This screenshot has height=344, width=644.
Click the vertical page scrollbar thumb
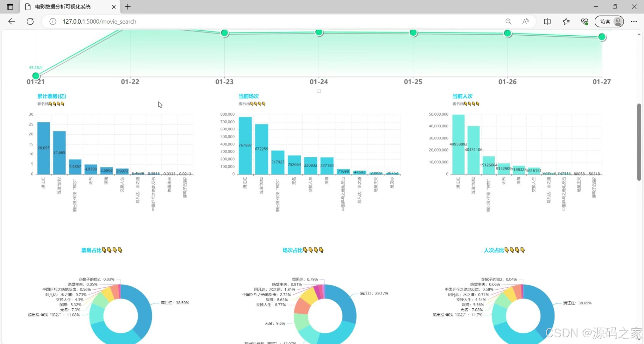click(x=639, y=142)
